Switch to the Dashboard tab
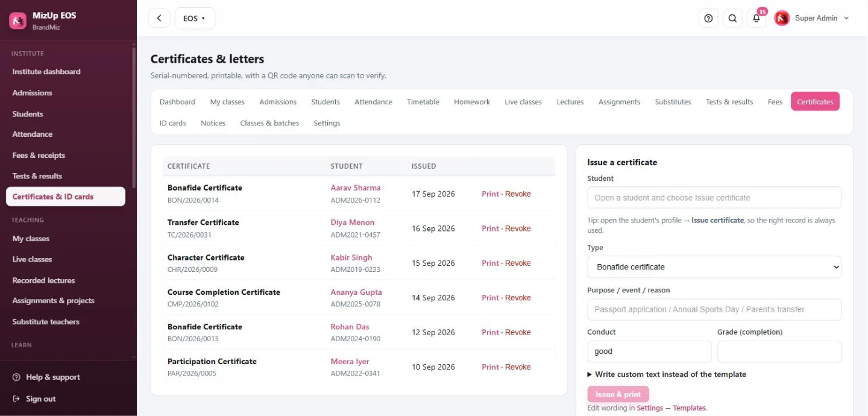 (x=177, y=102)
